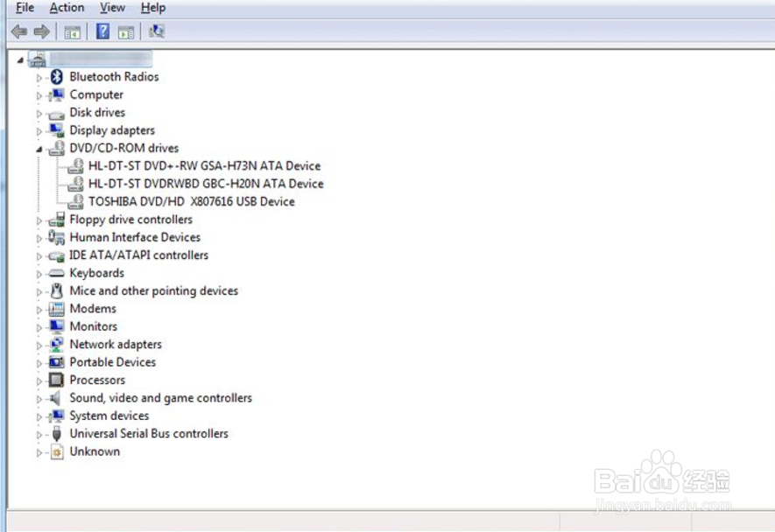The image size is (775, 532).
Task: Open the Action menu
Action: (67, 7)
